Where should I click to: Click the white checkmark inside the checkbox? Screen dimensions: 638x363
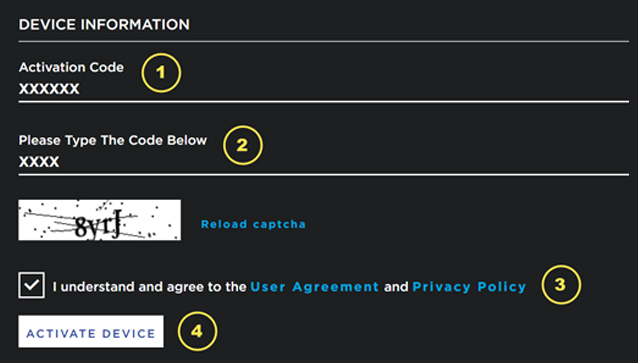click(x=31, y=285)
